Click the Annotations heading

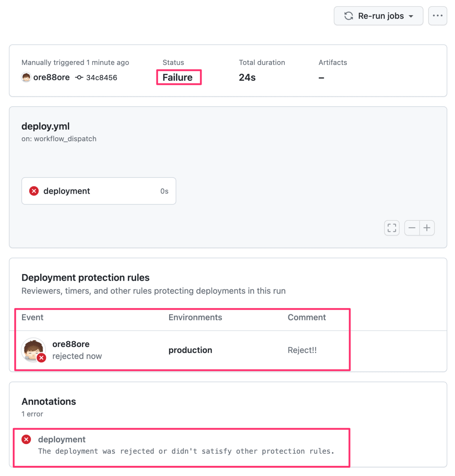coord(49,401)
